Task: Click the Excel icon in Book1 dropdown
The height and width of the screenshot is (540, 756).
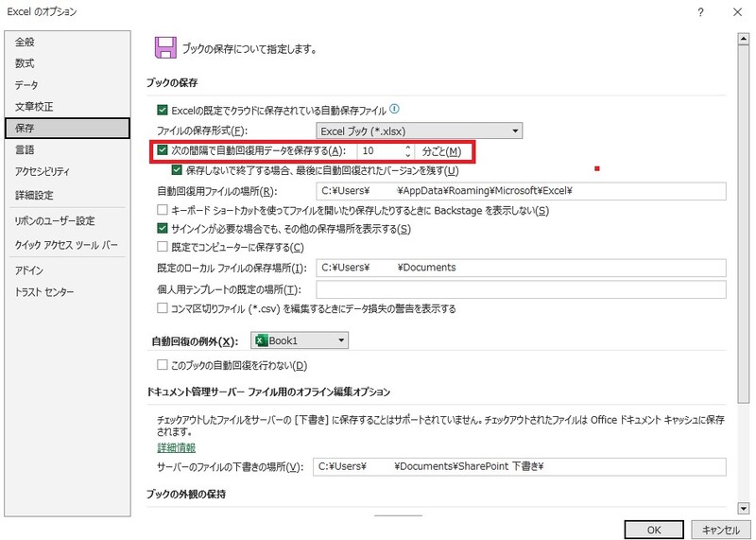Action: [261, 340]
